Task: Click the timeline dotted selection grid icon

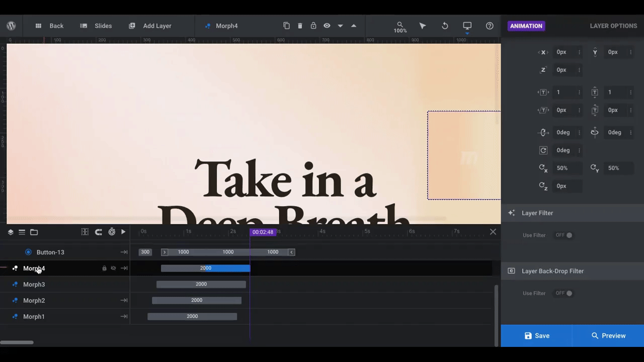Action: point(85,232)
